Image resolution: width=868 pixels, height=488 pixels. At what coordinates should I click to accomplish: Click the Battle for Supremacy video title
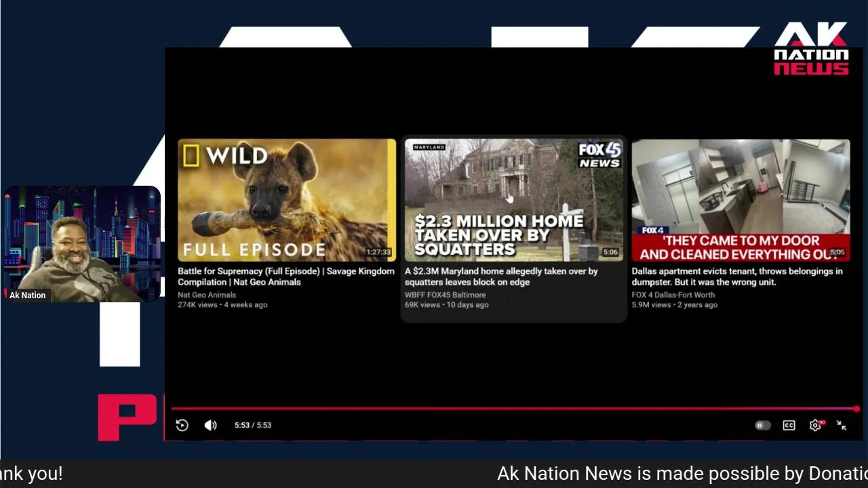(285, 277)
